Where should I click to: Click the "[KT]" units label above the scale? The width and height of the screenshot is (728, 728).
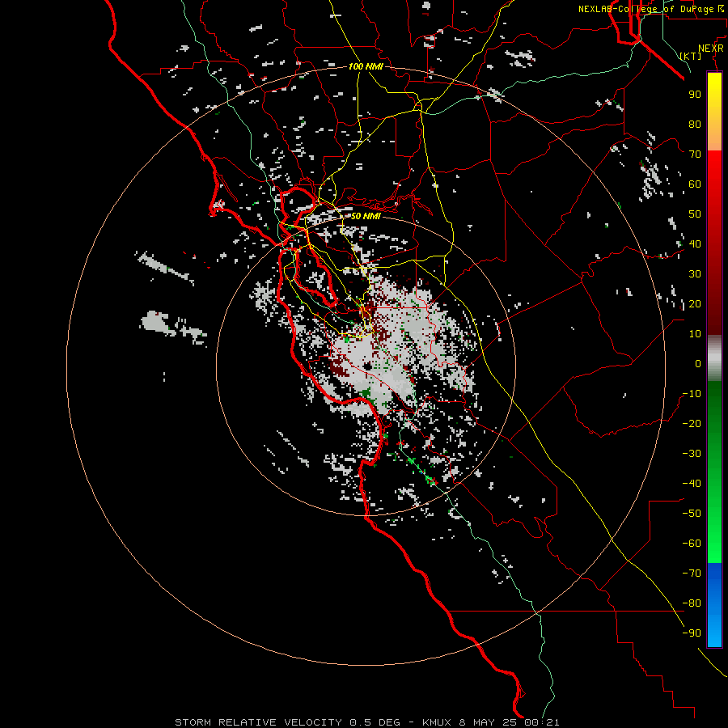(x=691, y=56)
